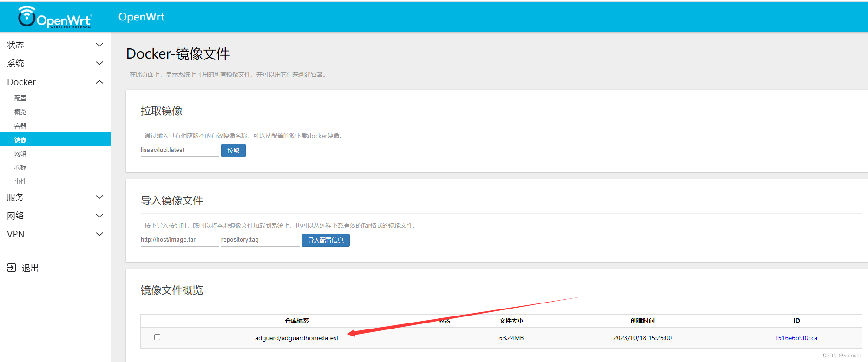Open Docker 容器 page
This screenshot has width=868, height=362.
pyautogui.click(x=20, y=126)
